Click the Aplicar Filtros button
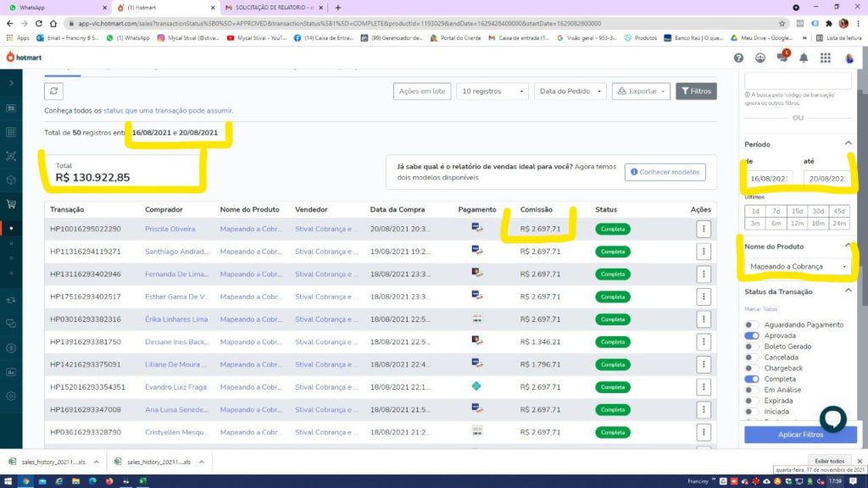868x488 pixels. point(800,435)
